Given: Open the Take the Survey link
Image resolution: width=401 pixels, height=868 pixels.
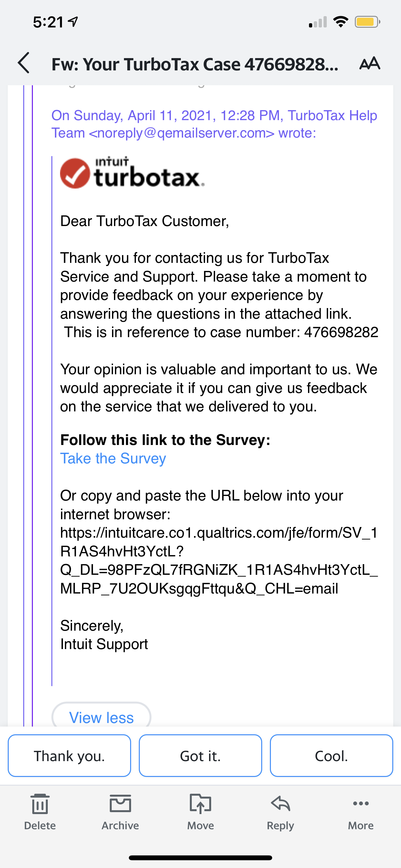Looking at the screenshot, I should (113, 458).
